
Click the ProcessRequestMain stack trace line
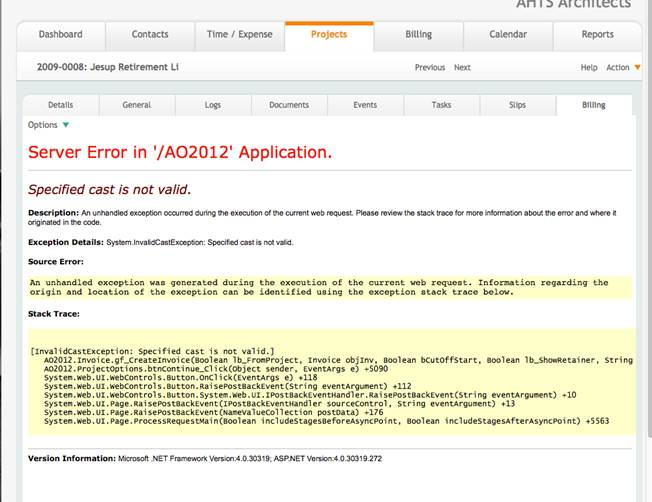326,421
